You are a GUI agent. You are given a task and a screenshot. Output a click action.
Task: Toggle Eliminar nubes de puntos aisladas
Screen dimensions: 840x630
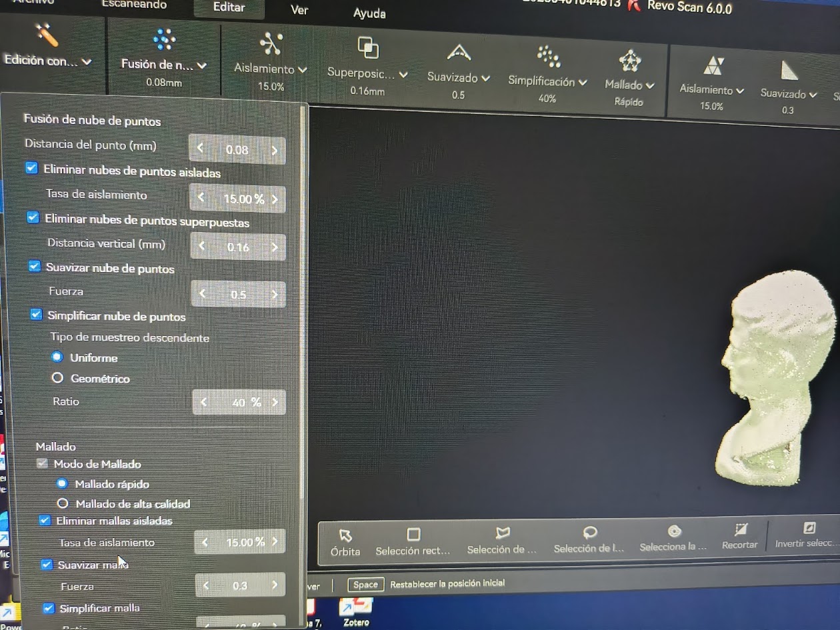click(x=31, y=168)
